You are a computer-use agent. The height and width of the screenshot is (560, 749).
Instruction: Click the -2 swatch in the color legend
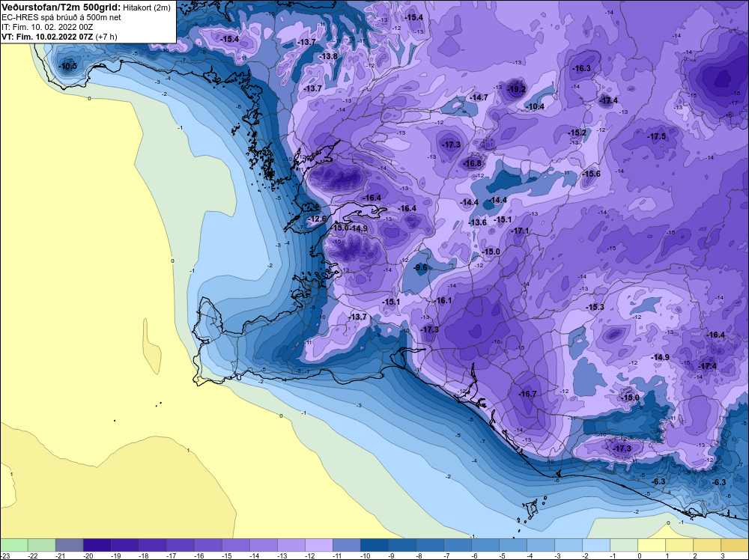pos(595,545)
